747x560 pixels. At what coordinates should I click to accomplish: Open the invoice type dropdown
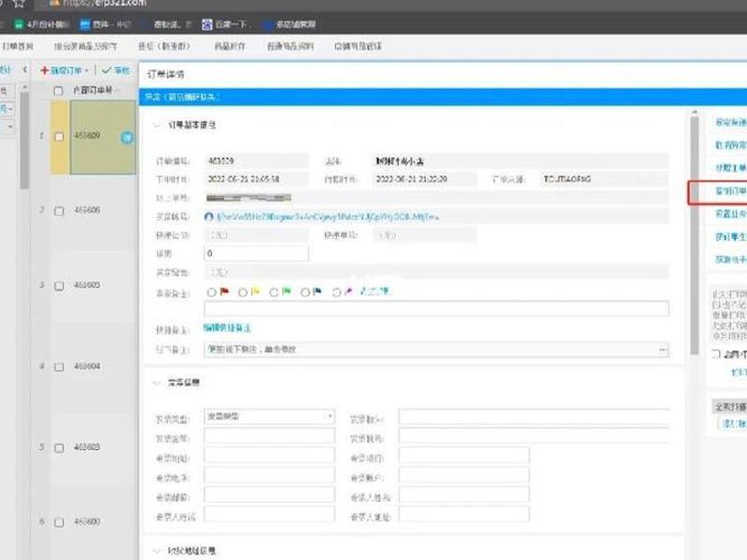tap(269, 416)
